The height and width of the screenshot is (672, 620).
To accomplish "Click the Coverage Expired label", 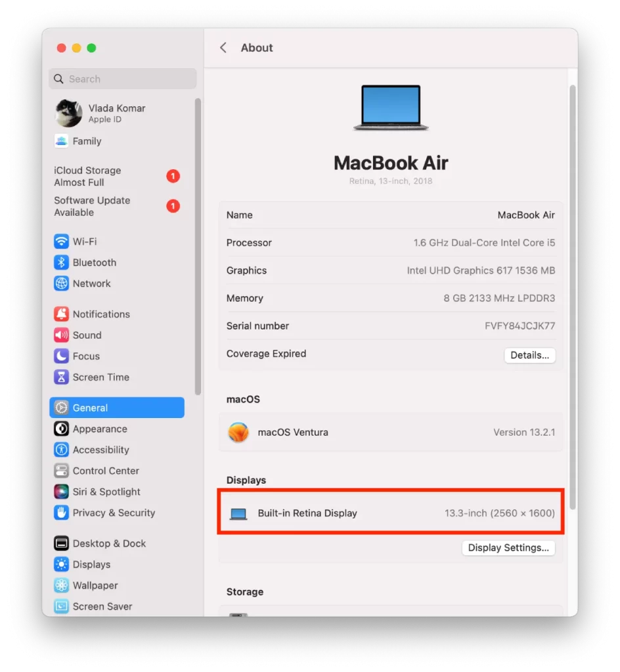I will coord(266,354).
